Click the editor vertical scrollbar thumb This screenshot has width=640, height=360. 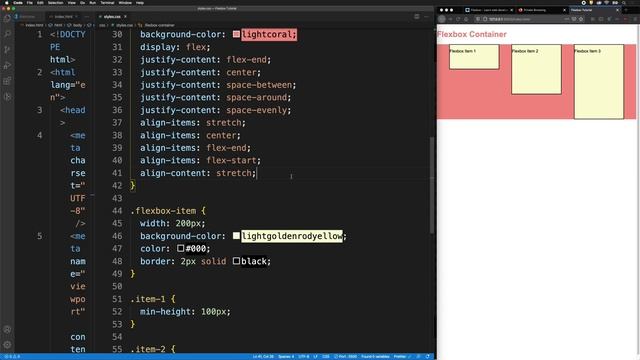[x=432, y=185]
